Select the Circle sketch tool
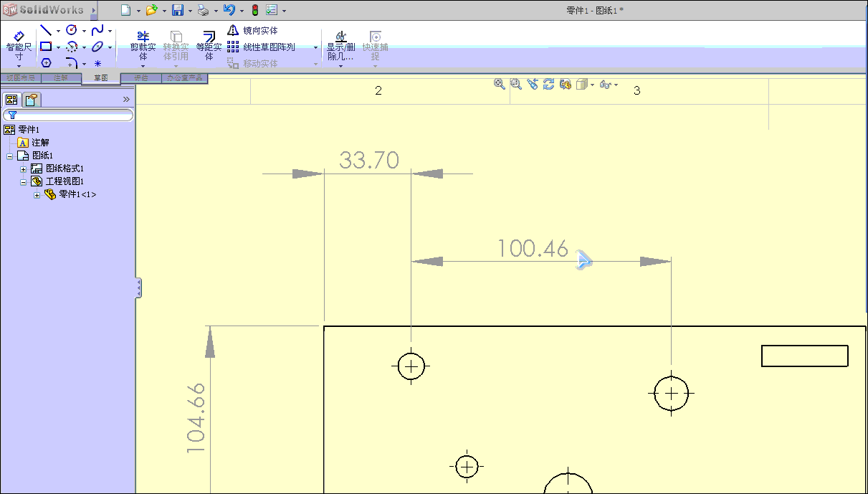This screenshot has width=868, height=494. 72,30
